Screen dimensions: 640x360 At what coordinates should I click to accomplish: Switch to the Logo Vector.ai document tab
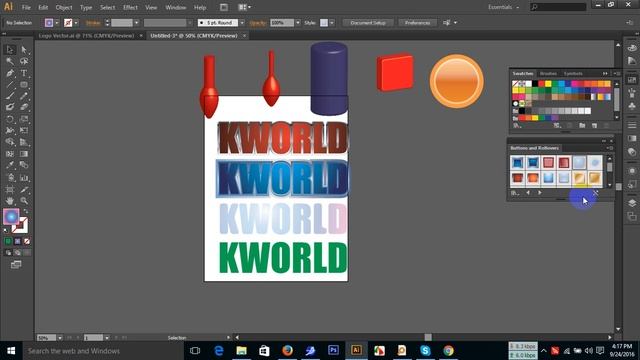click(x=86, y=36)
